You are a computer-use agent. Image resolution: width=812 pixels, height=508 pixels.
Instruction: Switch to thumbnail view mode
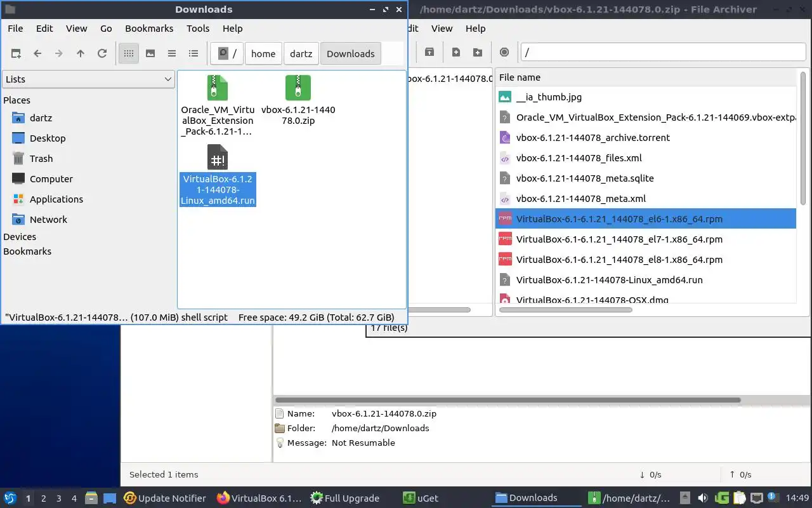[x=150, y=53]
